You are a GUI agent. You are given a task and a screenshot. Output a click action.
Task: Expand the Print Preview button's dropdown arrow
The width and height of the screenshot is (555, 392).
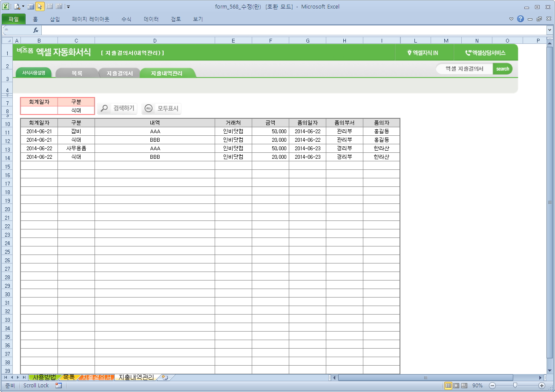coord(23,6)
